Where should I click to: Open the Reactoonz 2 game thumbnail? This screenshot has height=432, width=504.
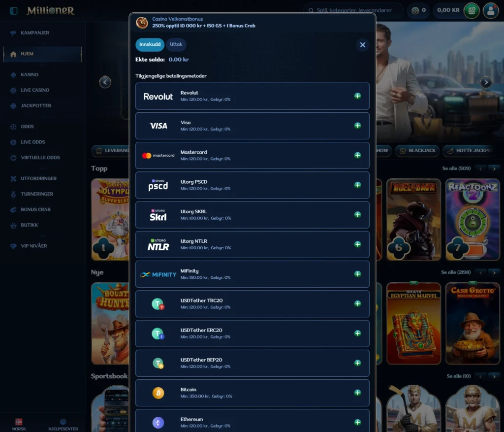coord(472,219)
